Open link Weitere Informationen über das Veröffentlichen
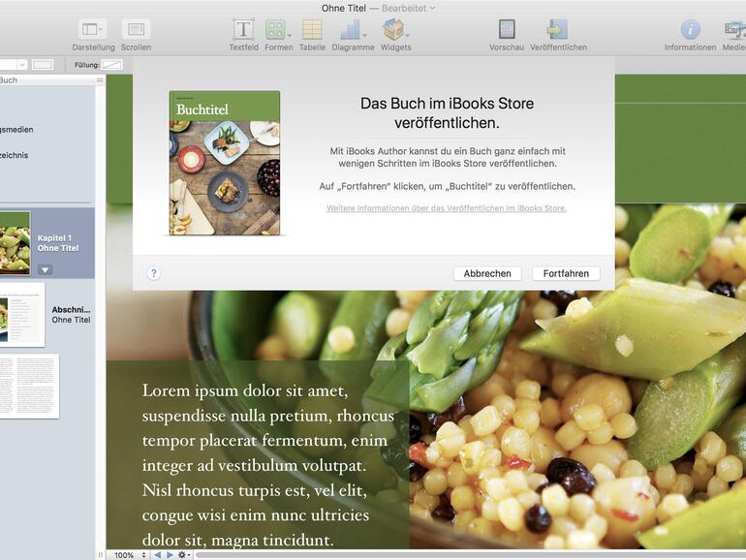 point(447,208)
